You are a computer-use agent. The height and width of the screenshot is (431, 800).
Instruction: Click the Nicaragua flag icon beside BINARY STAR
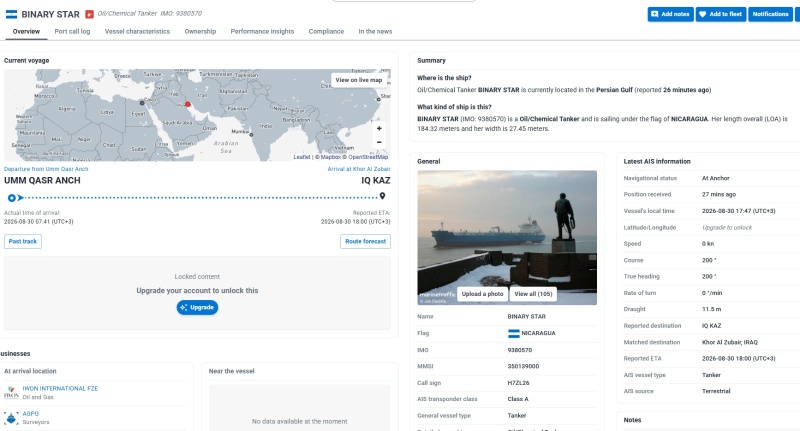pyautogui.click(x=11, y=14)
